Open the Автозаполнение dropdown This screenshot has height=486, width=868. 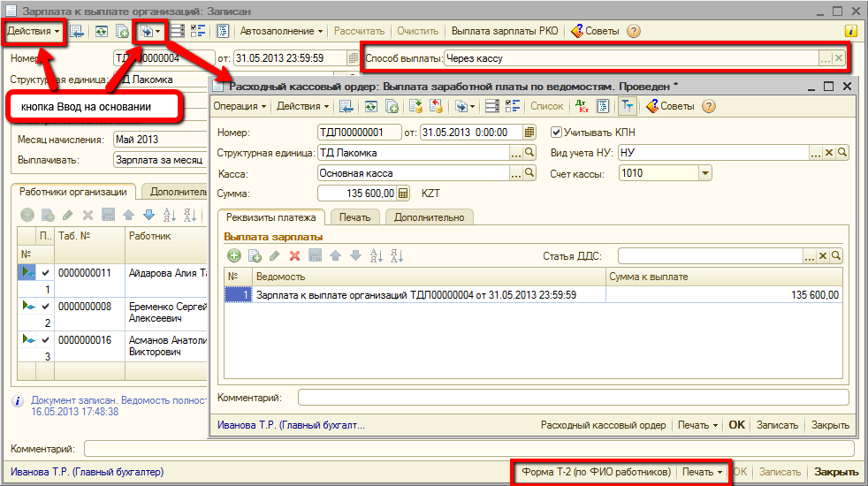[x=281, y=31]
